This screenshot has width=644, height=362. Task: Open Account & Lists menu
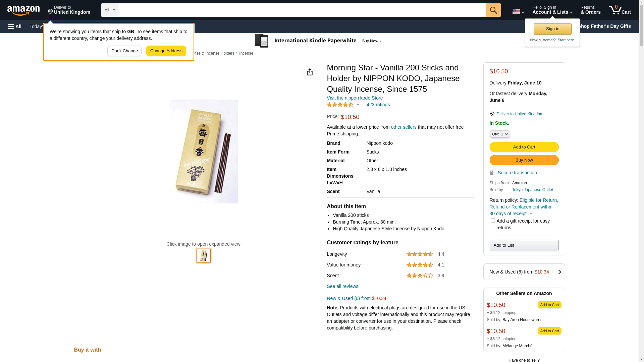(x=552, y=10)
